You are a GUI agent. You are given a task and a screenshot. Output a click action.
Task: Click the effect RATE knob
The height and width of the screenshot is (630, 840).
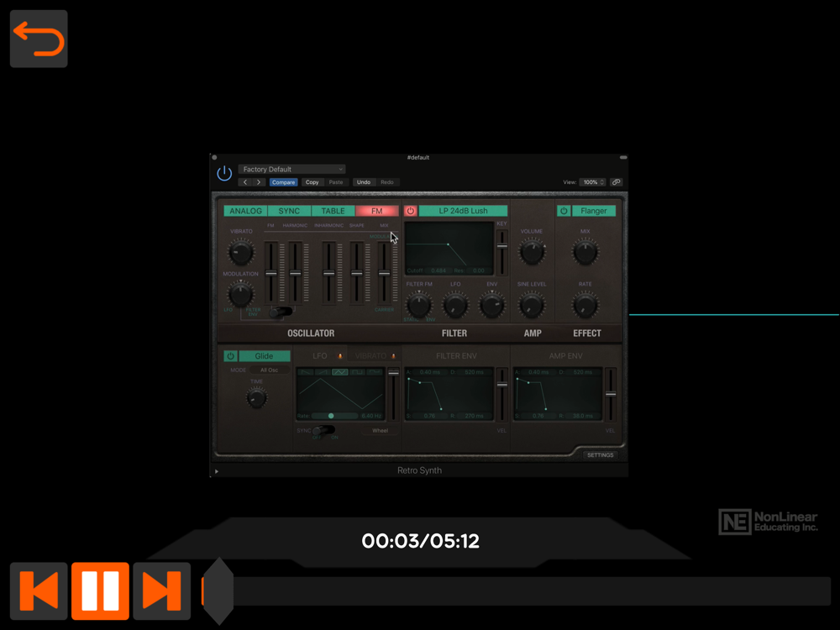pyautogui.click(x=585, y=306)
